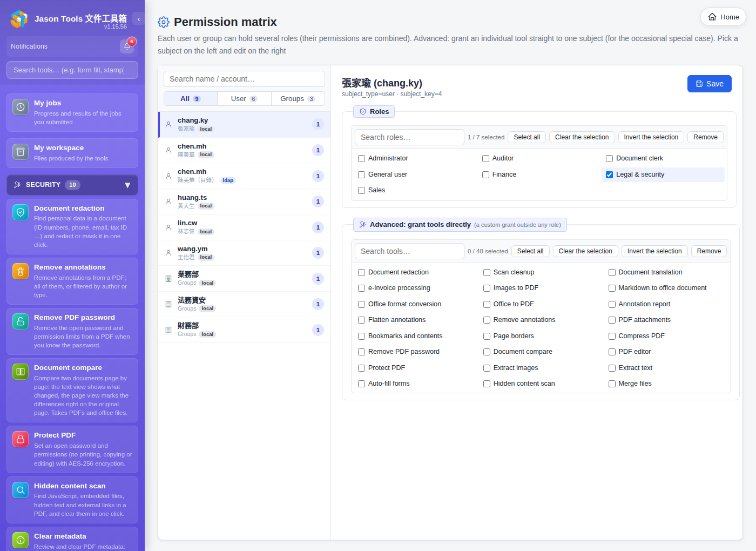The width and height of the screenshot is (756, 551).
Task: Click the group icon beside 財務部
Action: point(168,330)
